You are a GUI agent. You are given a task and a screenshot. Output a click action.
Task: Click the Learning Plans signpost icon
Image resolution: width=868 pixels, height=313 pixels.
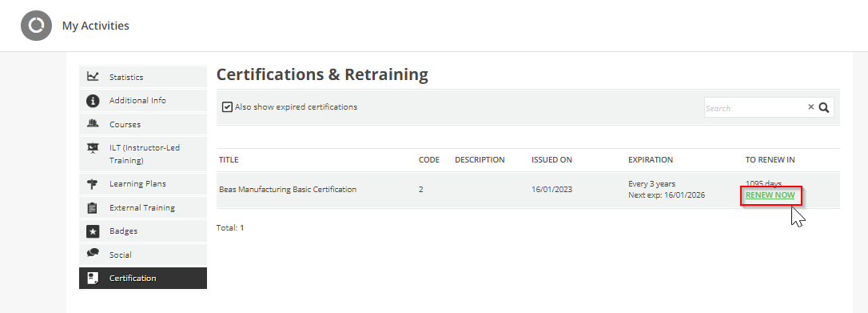click(93, 184)
